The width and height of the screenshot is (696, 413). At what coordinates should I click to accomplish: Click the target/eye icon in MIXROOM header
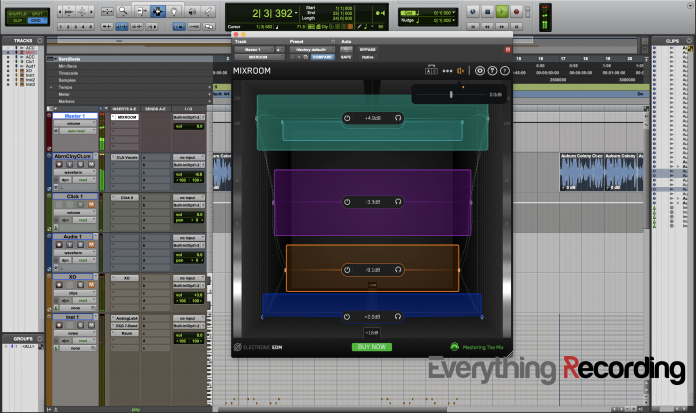(479, 71)
